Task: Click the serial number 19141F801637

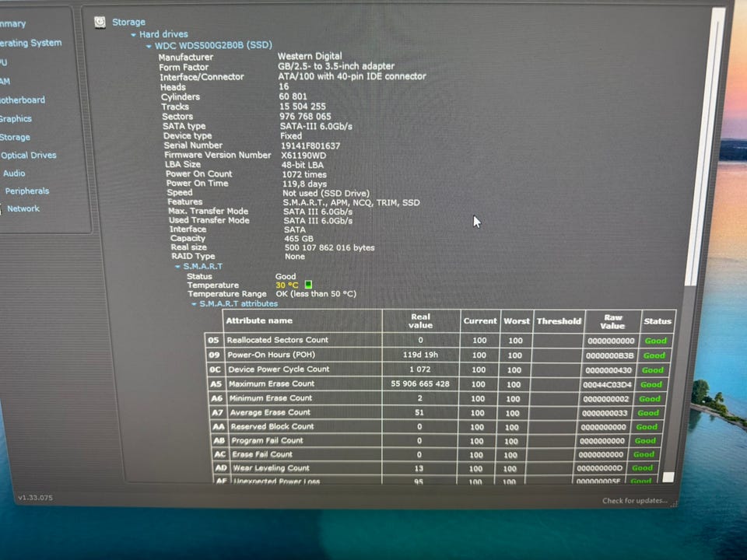Action: tap(310, 145)
